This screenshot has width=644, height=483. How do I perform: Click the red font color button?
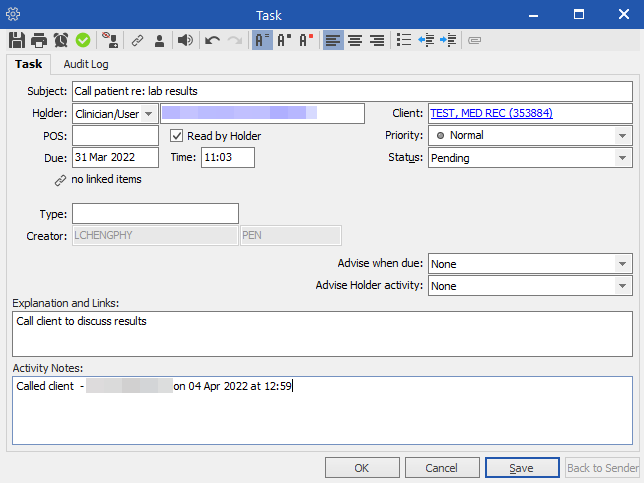308,40
